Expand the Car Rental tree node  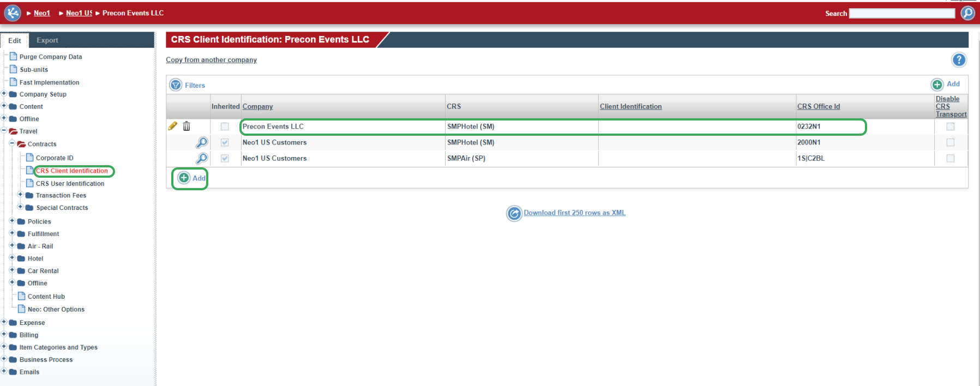(x=12, y=270)
